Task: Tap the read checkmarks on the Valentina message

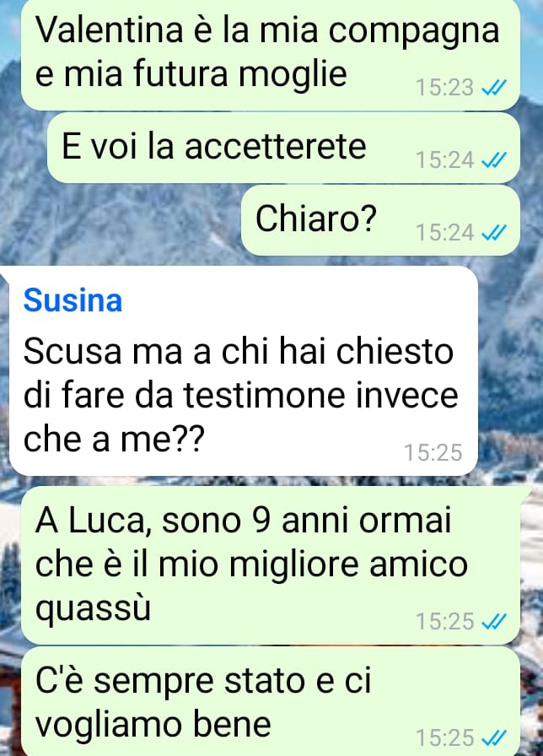Action: point(494,88)
